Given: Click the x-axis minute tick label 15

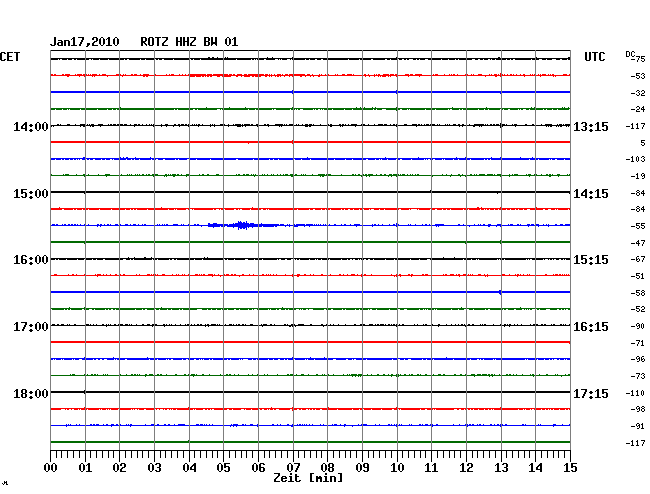Looking at the screenshot, I should pos(570,468).
